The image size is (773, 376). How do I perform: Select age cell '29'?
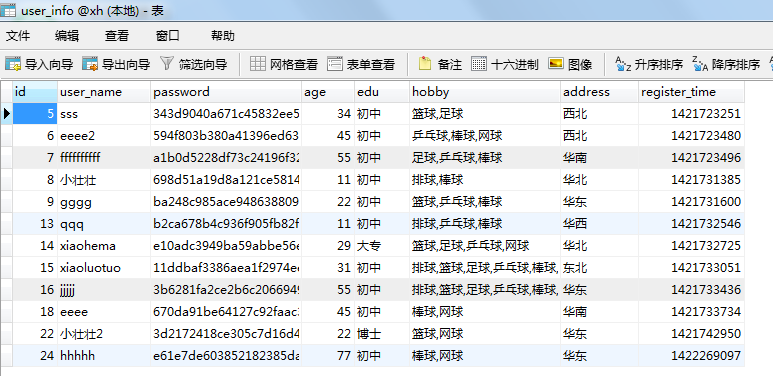(x=328, y=245)
